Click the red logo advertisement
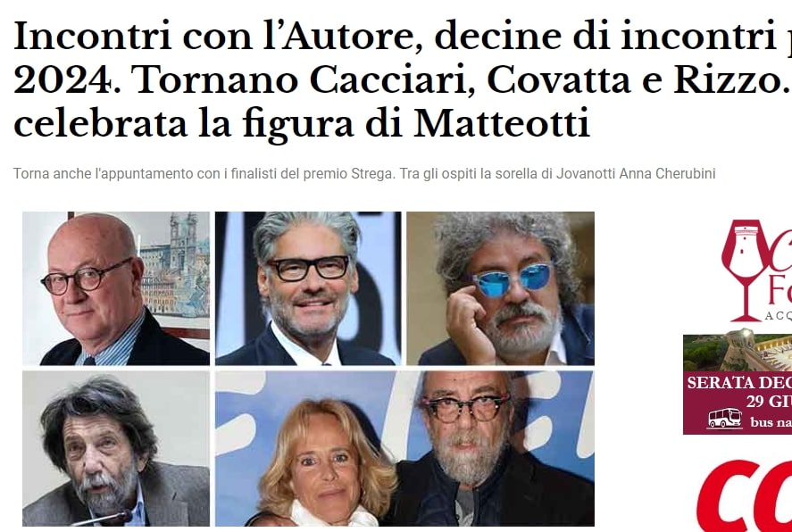 [745, 495]
